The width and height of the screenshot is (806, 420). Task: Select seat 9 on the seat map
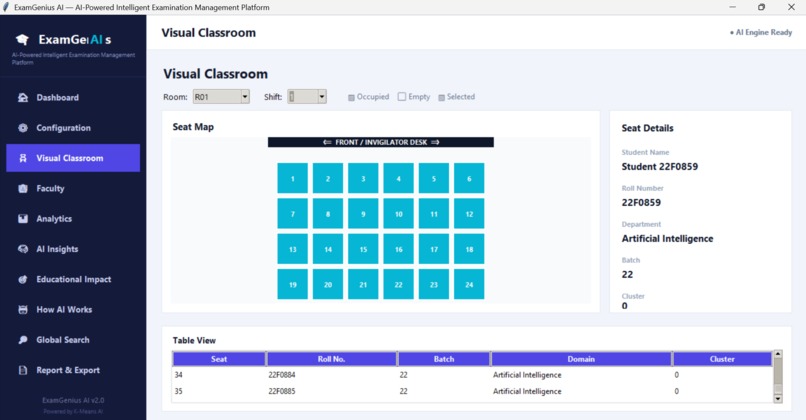363,213
